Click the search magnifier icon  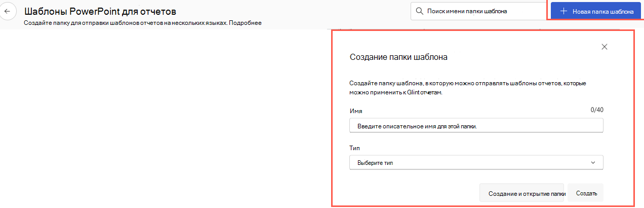[420, 11]
